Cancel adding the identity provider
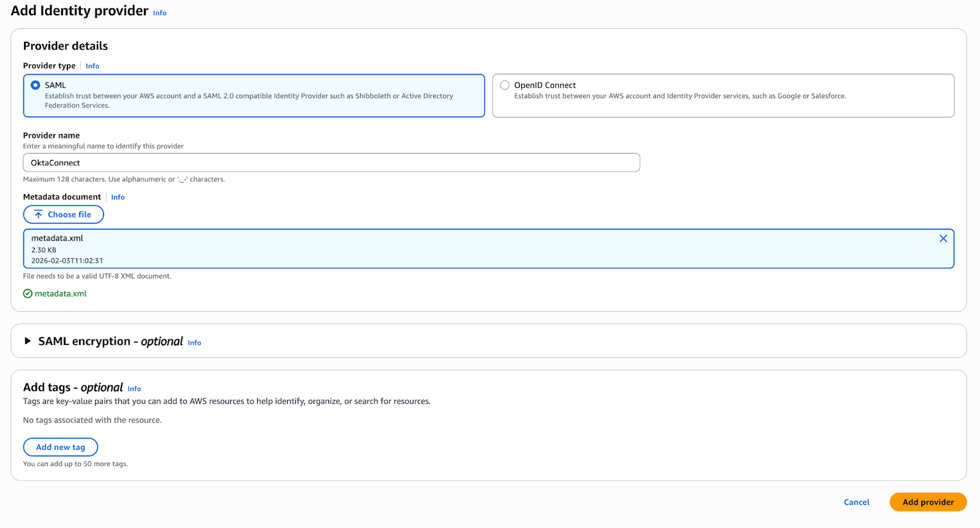 point(856,502)
